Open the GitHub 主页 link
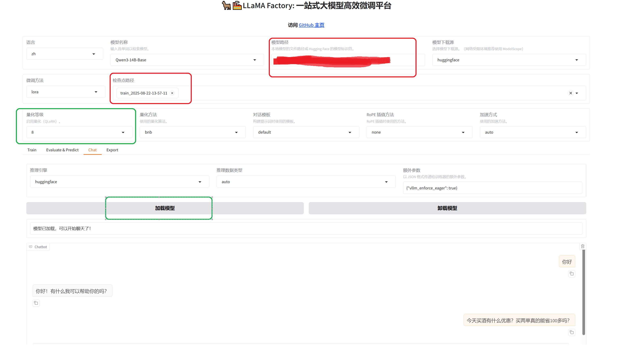This screenshot has height=364, width=625. 311,25
